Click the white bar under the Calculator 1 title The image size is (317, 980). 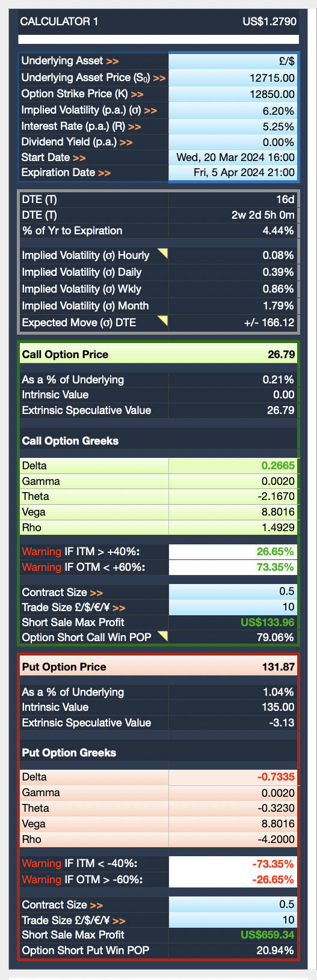click(158, 40)
